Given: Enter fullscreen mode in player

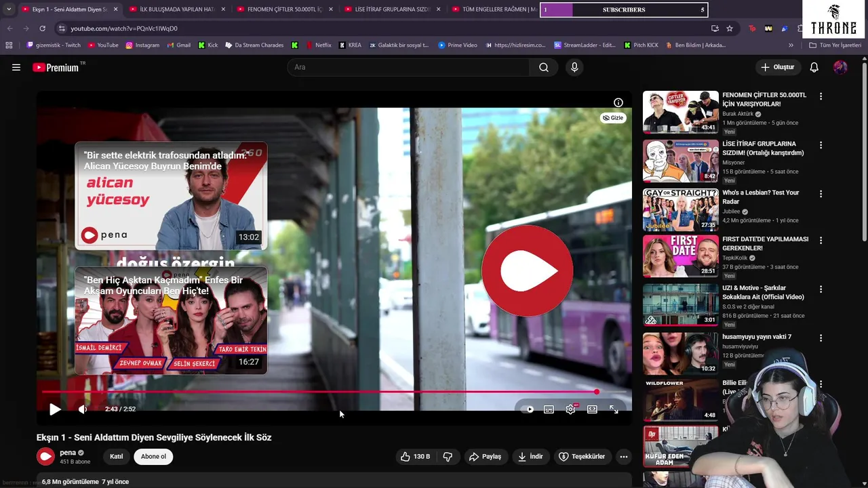Looking at the screenshot, I should pyautogui.click(x=614, y=409).
